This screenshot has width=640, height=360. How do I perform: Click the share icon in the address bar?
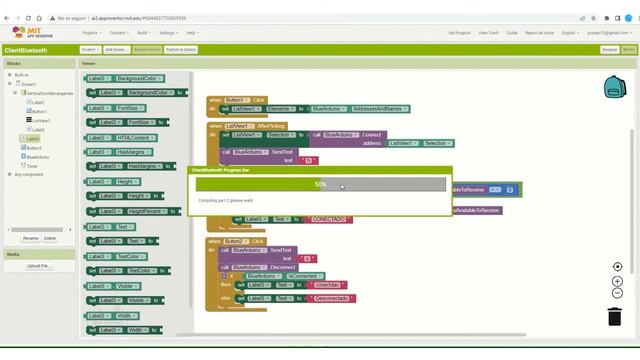tap(582, 18)
